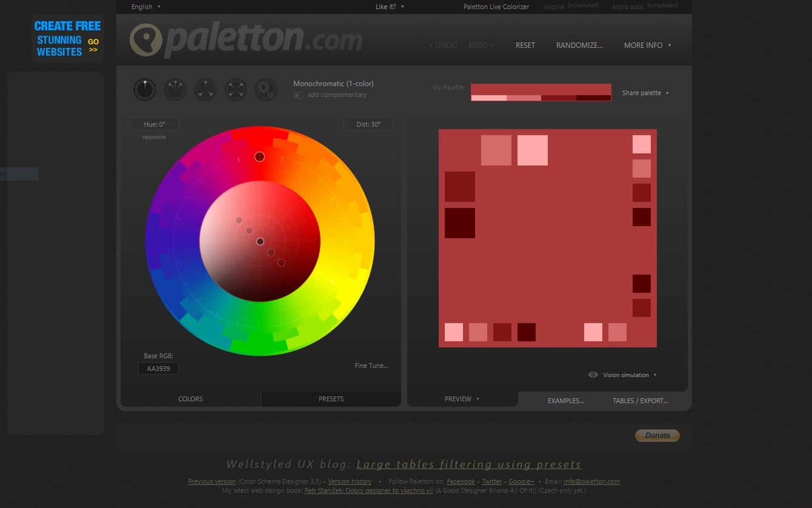Click the lightest shade dot in the inner circle
Image resolution: width=812 pixels, height=508 pixels.
tap(239, 220)
